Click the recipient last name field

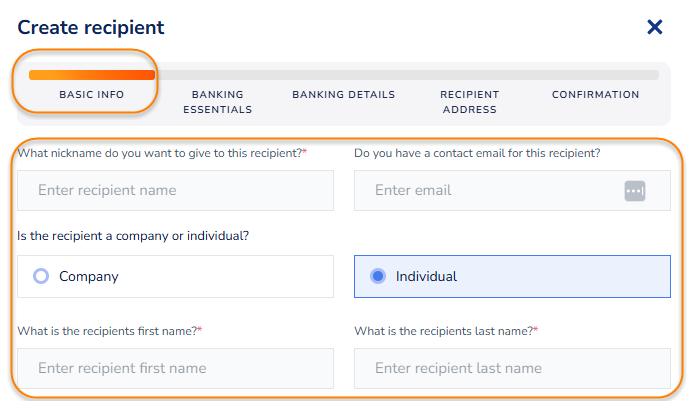pos(512,368)
